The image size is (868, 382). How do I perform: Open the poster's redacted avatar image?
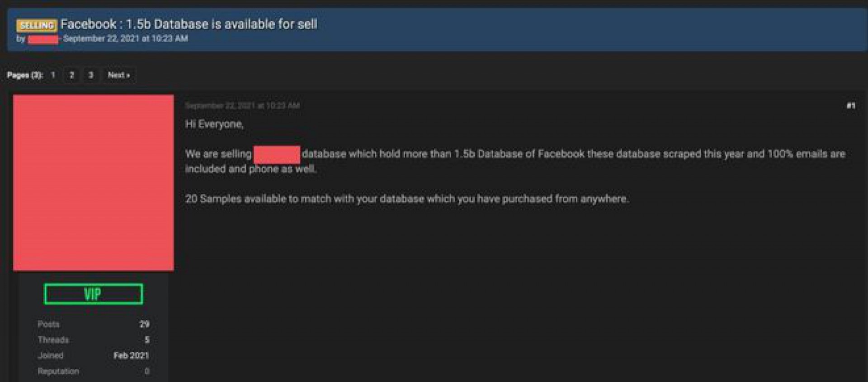(93, 183)
